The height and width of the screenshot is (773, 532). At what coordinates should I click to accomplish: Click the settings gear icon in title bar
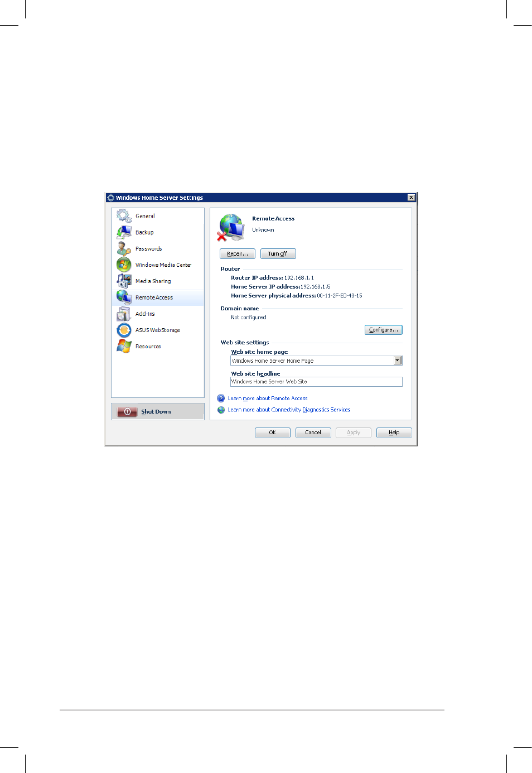[x=110, y=198]
